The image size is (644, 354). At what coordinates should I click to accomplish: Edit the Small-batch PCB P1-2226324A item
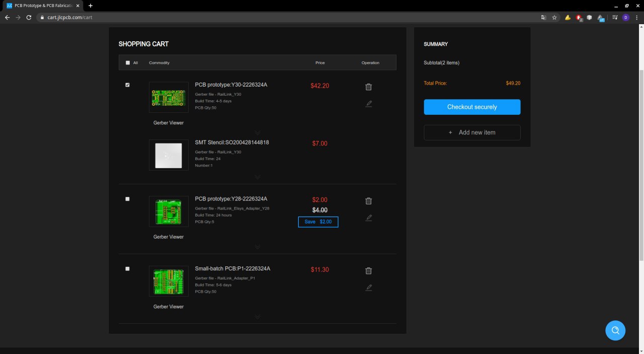click(x=368, y=288)
